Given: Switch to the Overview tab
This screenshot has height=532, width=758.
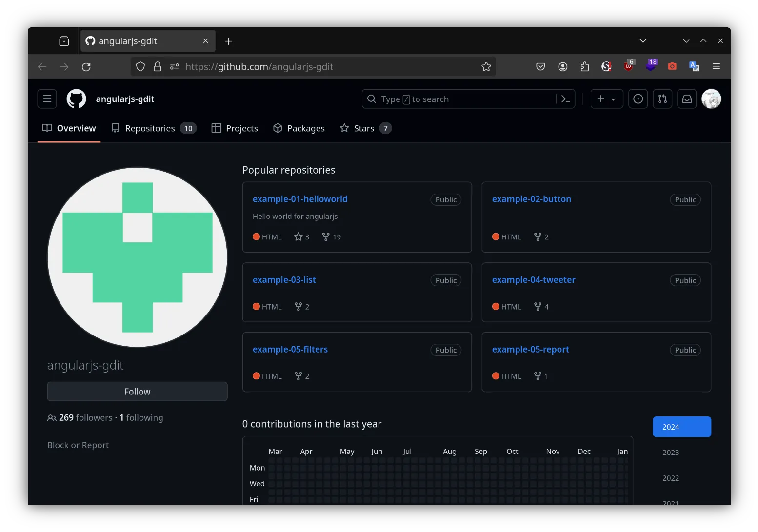Looking at the screenshot, I should 69,128.
